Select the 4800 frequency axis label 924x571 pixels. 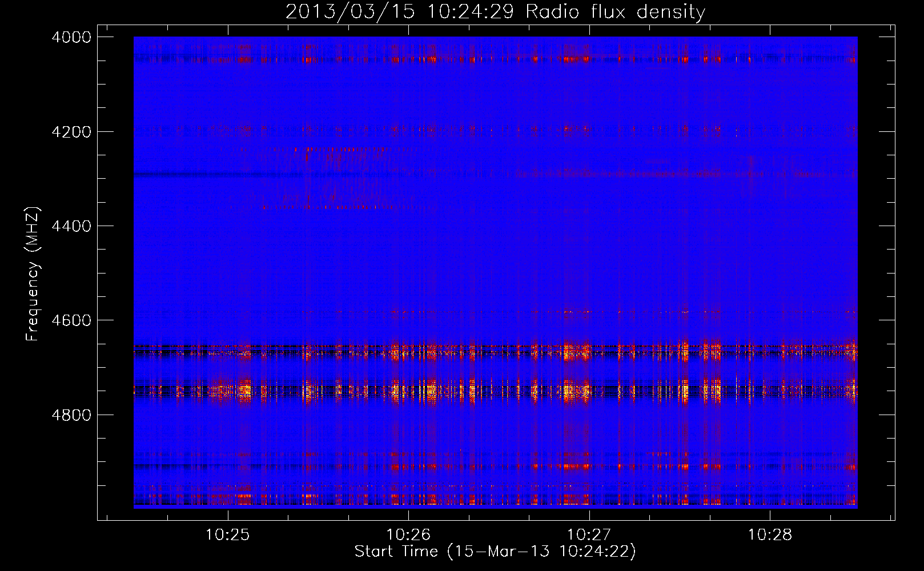point(71,415)
